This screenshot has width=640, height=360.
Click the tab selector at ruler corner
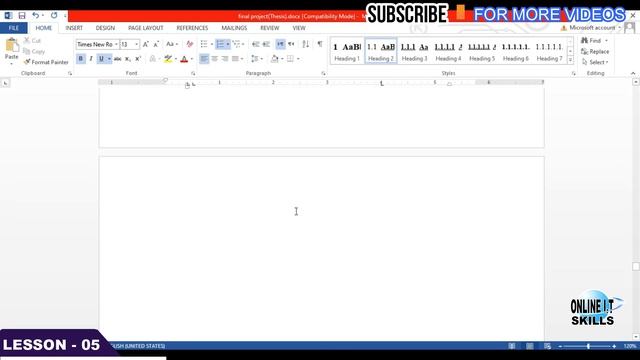click(5, 83)
